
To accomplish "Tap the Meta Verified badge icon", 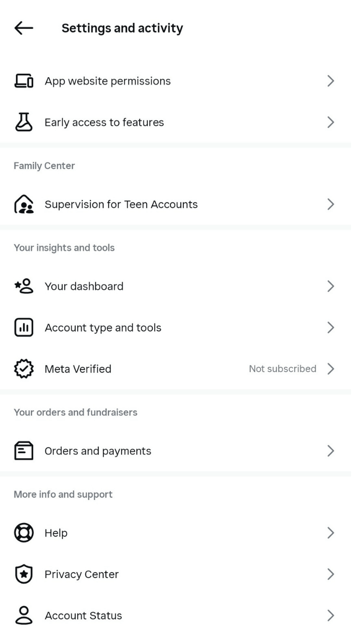I will (x=24, y=369).
